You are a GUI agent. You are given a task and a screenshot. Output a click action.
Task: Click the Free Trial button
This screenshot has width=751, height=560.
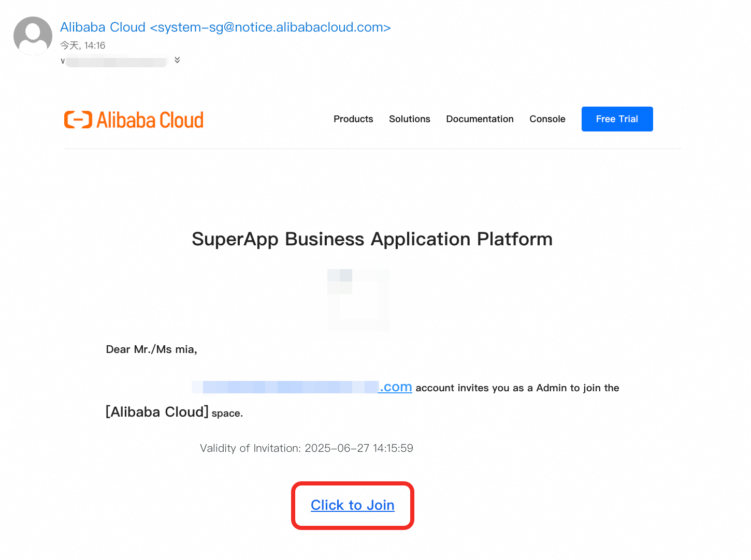click(x=617, y=119)
